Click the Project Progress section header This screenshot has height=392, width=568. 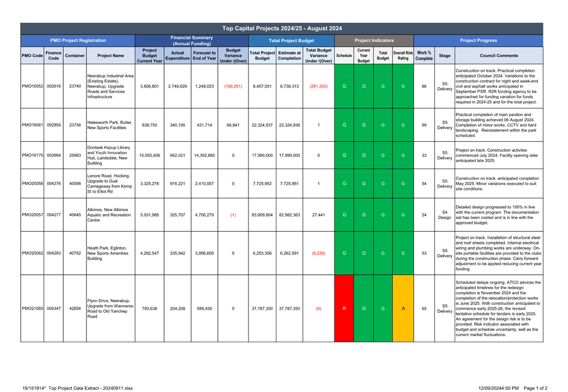(478, 41)
